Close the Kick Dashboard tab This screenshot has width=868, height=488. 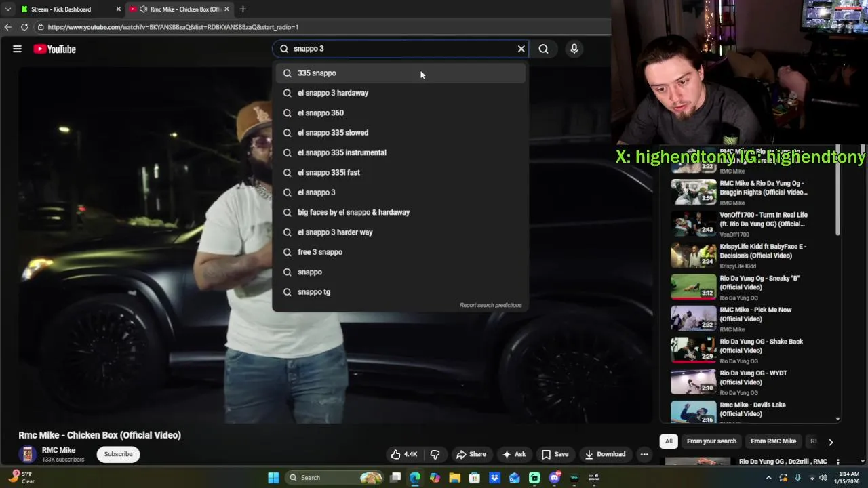[x=119, y=9]
